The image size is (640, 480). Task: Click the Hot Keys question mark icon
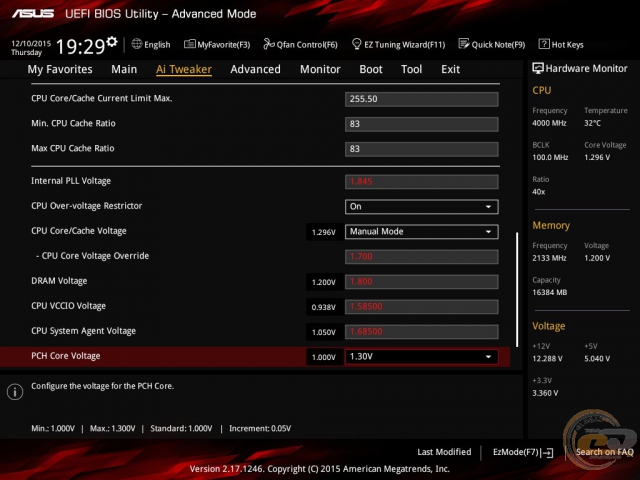tap(544, 44)
